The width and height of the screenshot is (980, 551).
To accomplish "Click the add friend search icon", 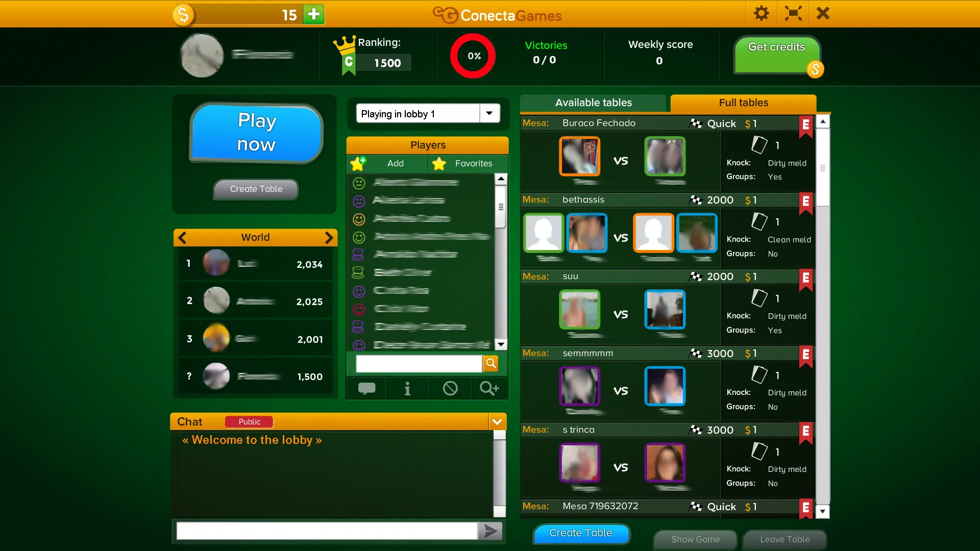I will pyautogui.click(x=489, y=388).
